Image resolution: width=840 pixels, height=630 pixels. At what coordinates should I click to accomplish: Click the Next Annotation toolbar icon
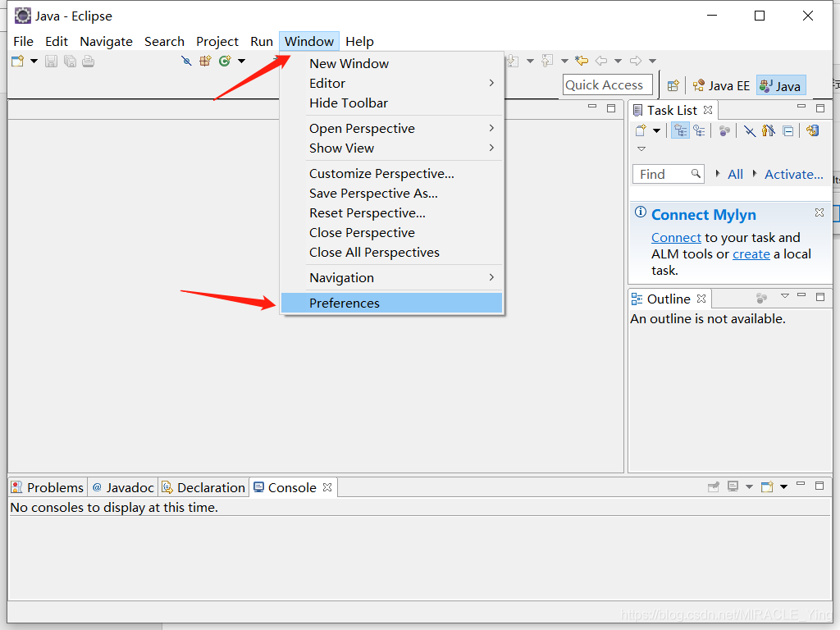[513, 61]
